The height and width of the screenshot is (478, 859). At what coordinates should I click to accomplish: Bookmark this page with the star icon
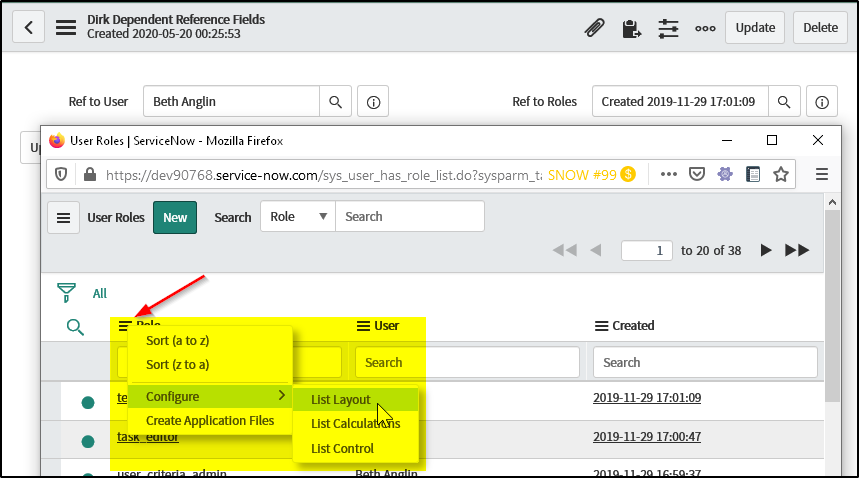coord(781,175)
